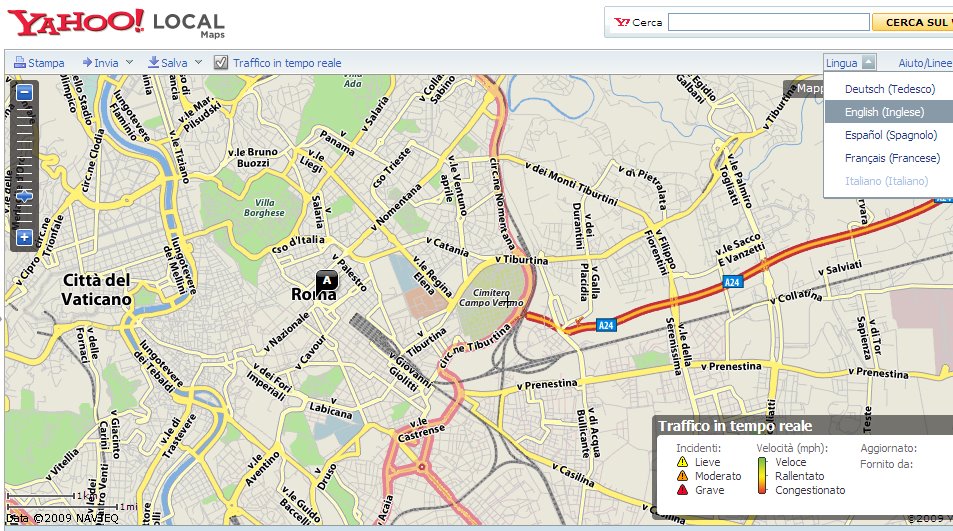Click the v dei Monti Tiburtini label
The height and width of the screenshot is (531, 953).
point(571,183)
